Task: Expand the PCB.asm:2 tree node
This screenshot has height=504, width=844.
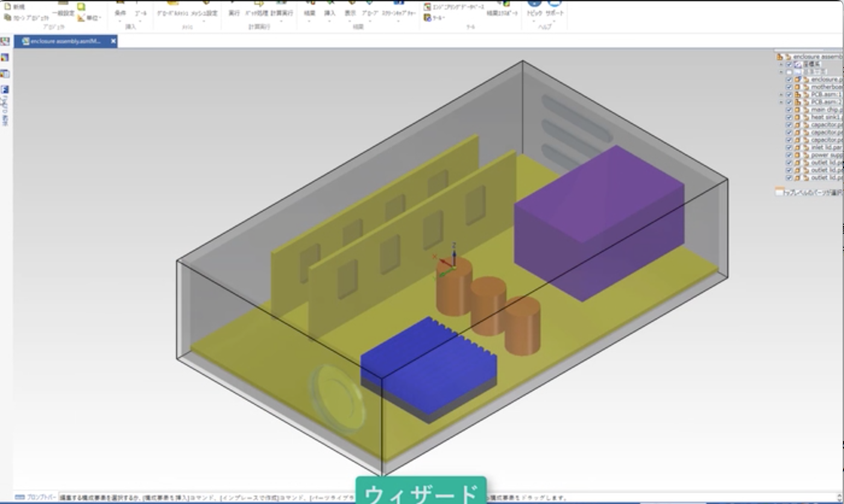Action: coord(781,102)
